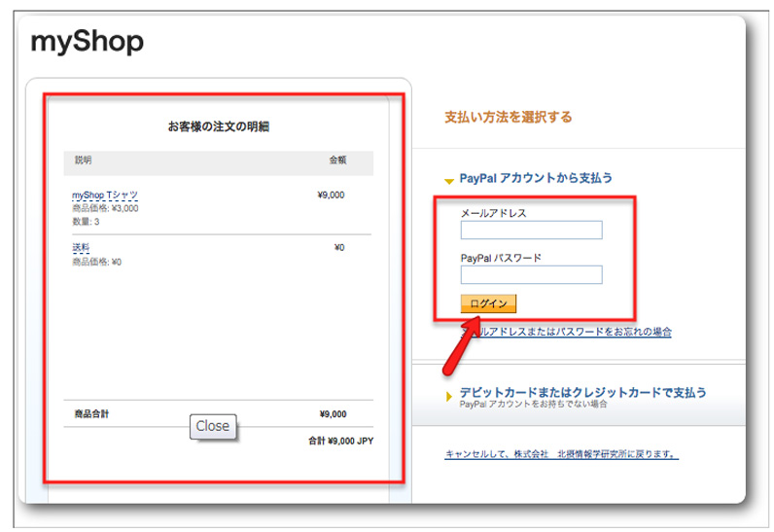Click the 支払い方法を選択する heading
Screen dimensions: 774x532
pyautogui.click(x=509, y=118)
